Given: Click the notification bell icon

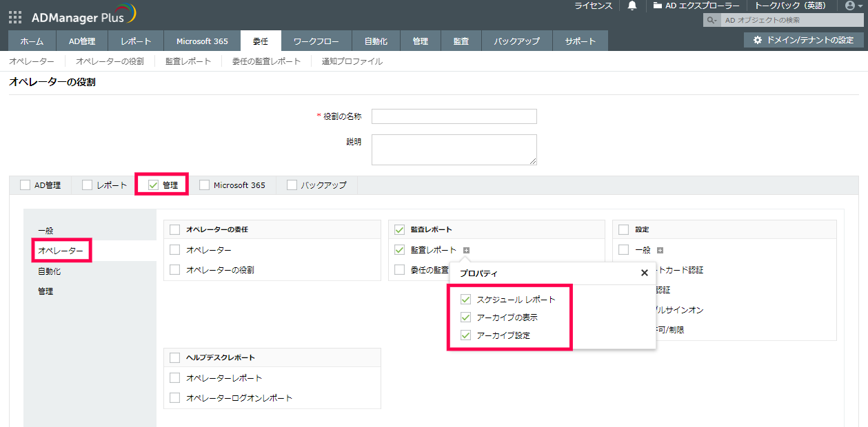Looking at the screenshot, I should (632, 6).
